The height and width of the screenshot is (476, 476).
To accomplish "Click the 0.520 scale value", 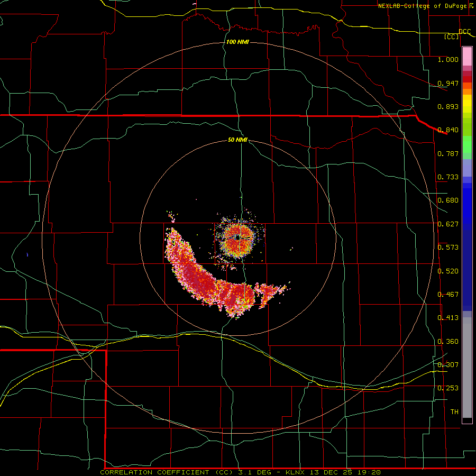I will point(448,271).
